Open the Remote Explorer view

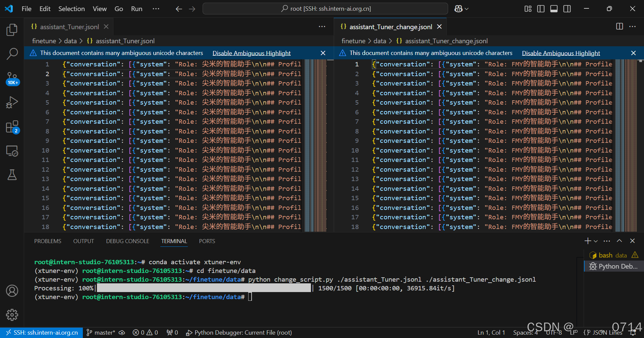12,151
